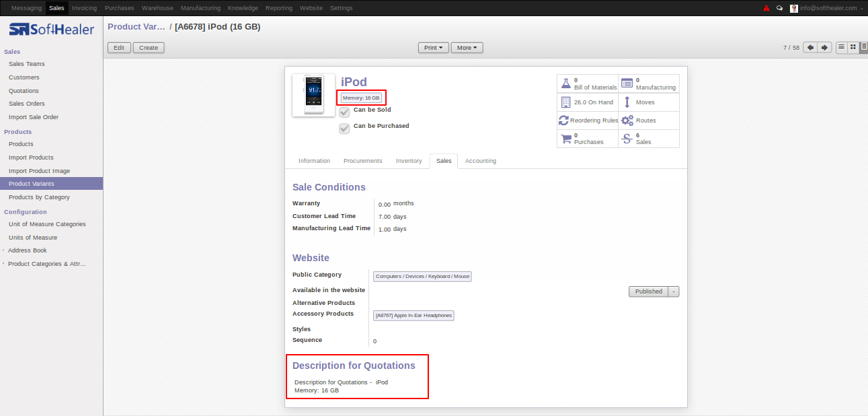Open Import Product Image in sidebar
This screenshot has width=868, height=416.
pos(39,171)
